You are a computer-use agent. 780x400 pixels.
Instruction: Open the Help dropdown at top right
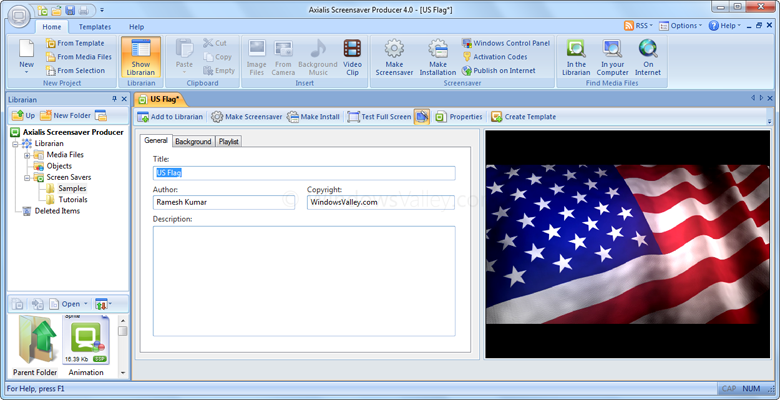pos(725,26)
